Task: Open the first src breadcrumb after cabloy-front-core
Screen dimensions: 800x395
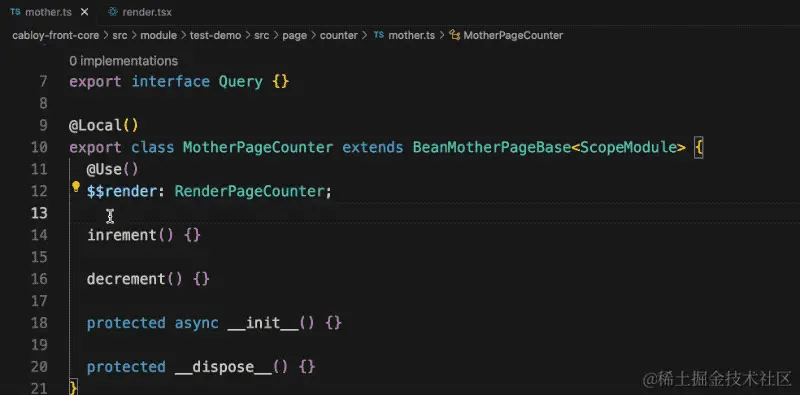Action: [120, 35]
